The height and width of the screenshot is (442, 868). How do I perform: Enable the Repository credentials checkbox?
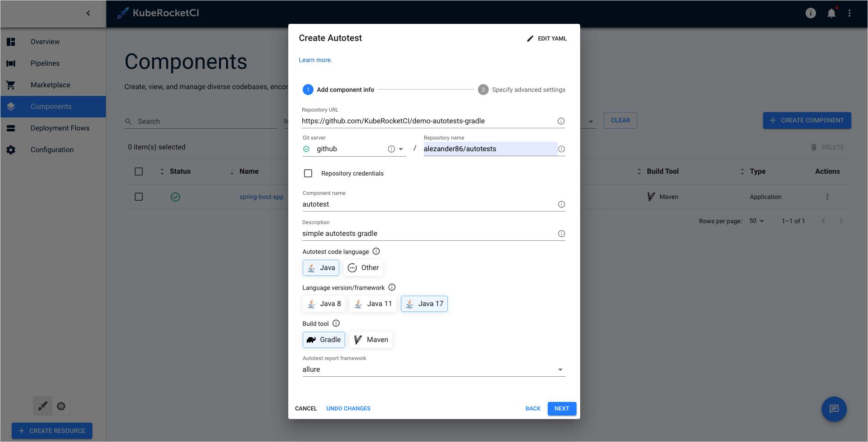coord(308,173)
